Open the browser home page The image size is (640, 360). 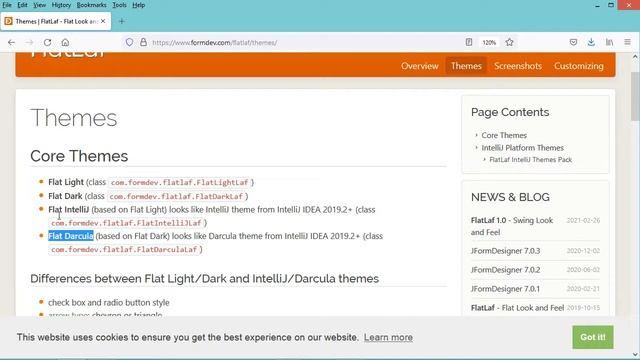(65, 42)
